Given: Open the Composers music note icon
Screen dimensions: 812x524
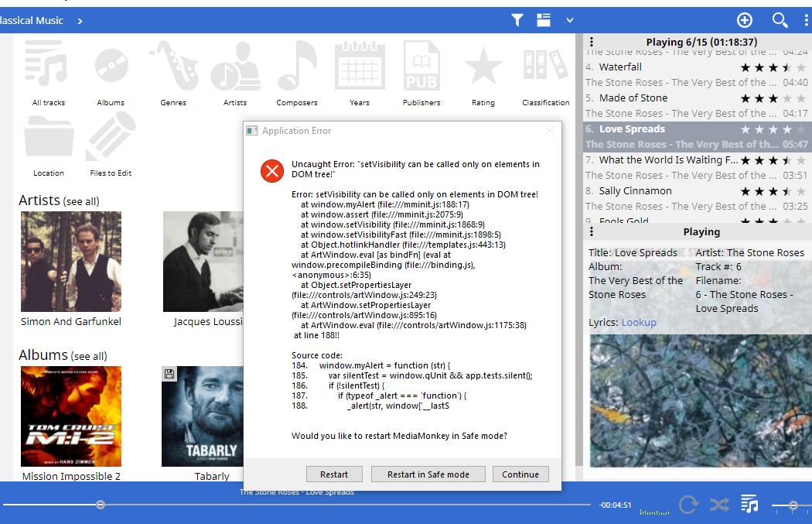Looking at the screenshot, I should click(297, 67).
